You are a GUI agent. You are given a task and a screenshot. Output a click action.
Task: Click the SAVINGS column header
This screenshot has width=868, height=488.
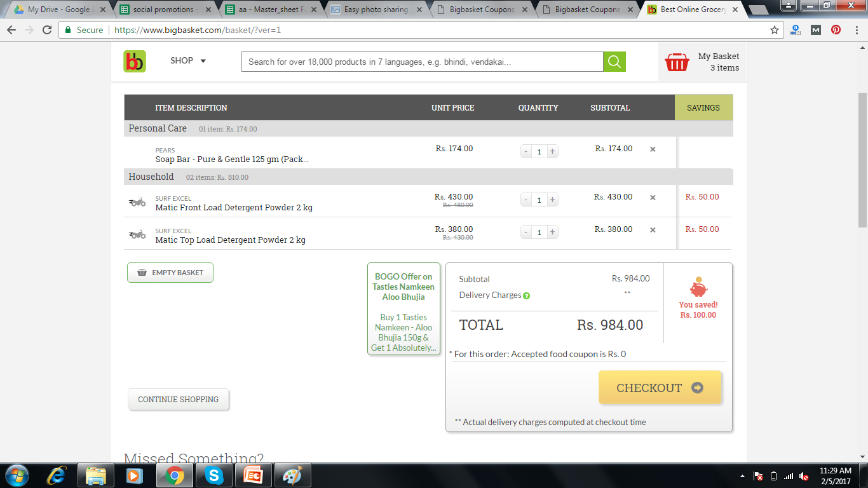point(703,107)
